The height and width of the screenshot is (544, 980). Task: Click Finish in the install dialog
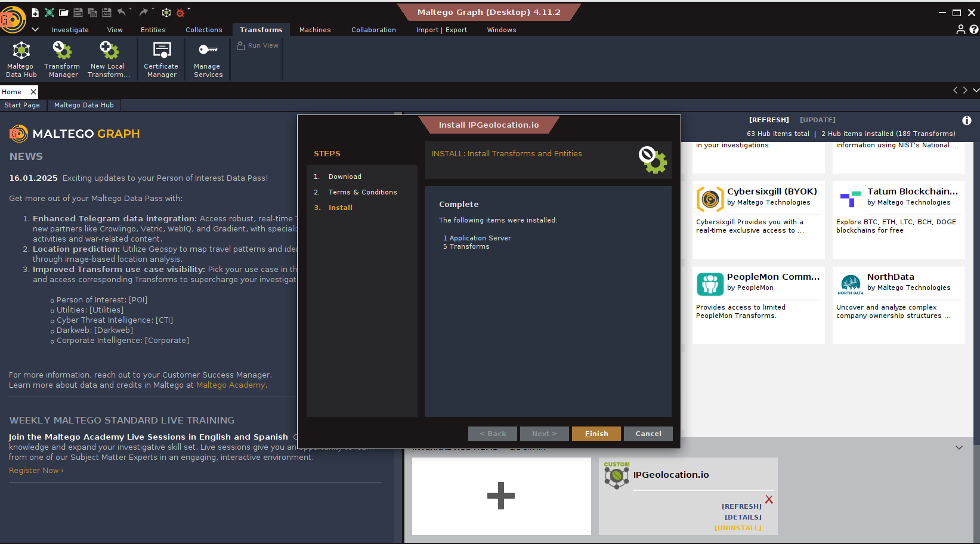pyautogui.click(x=596, y=434)
